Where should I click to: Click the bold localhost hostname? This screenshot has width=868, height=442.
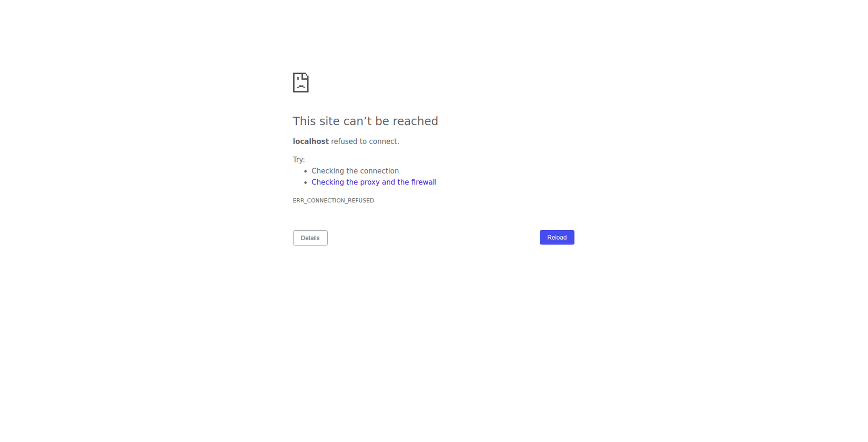(310, 141)
